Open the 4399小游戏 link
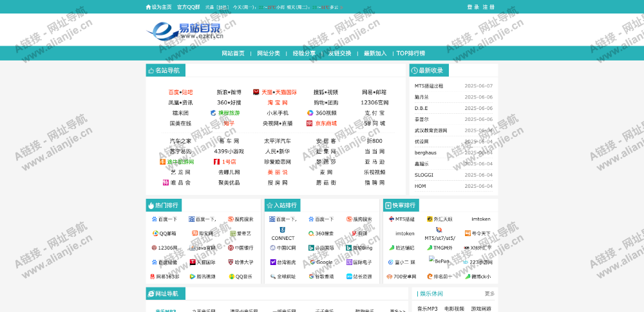This screenshot has width=644, height=312. [229, 151]
